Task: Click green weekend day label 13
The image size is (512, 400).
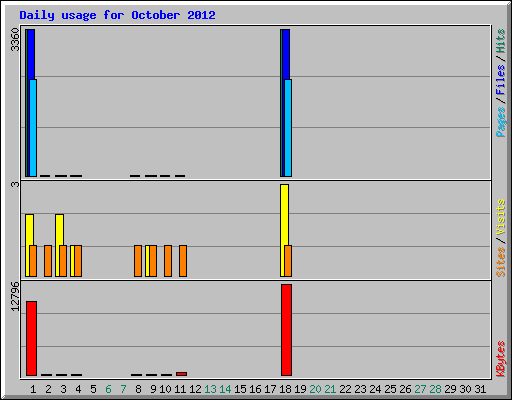Action: click(210, 389)
